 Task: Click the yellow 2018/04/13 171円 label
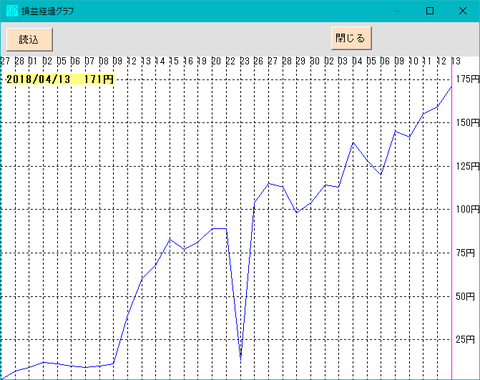click(60, 79)
